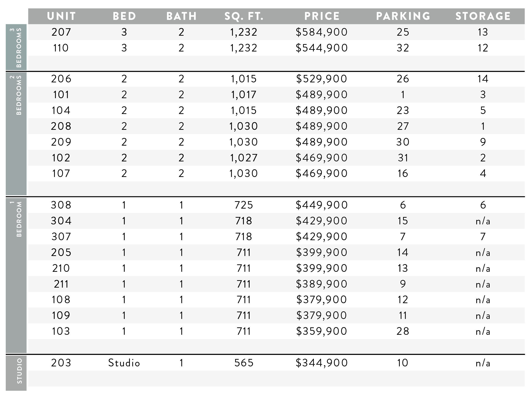The image size is (532, 398).
Task: Click the SQ. FT. column header
Action: [x=244, y=16]
